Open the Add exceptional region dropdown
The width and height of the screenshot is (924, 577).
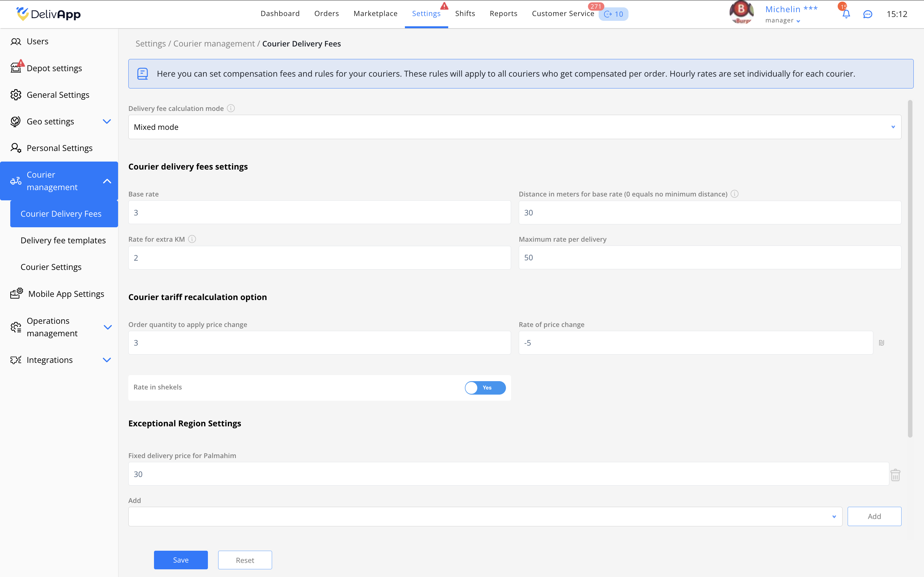click(x=485, y=516)
